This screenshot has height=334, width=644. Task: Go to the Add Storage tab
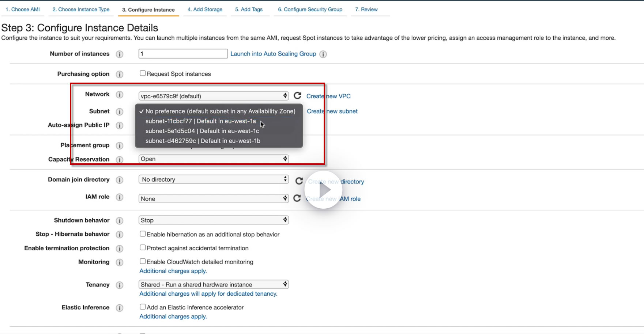coord(205,10)
